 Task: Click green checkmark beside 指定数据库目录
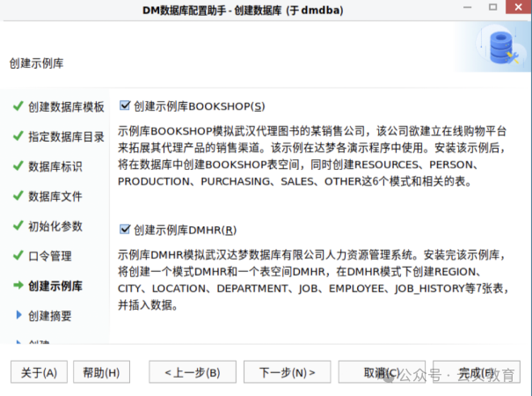18,136
